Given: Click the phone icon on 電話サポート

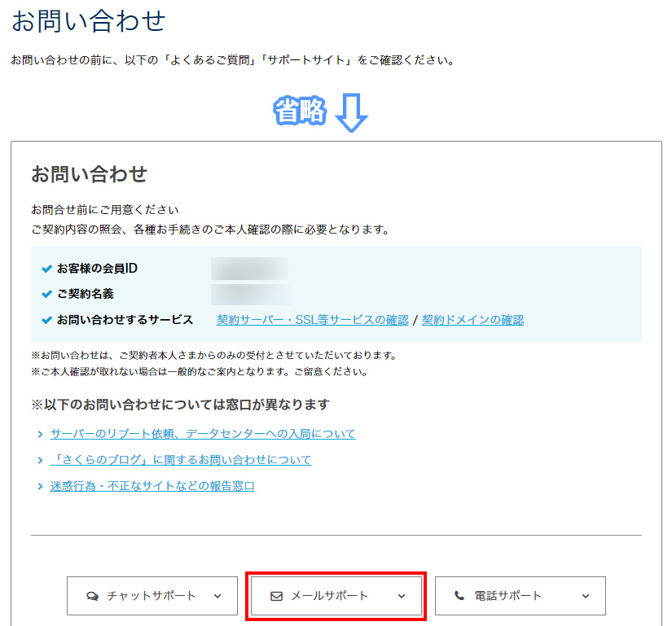Looking at the screenshot, I should click(x=459, y=596).
